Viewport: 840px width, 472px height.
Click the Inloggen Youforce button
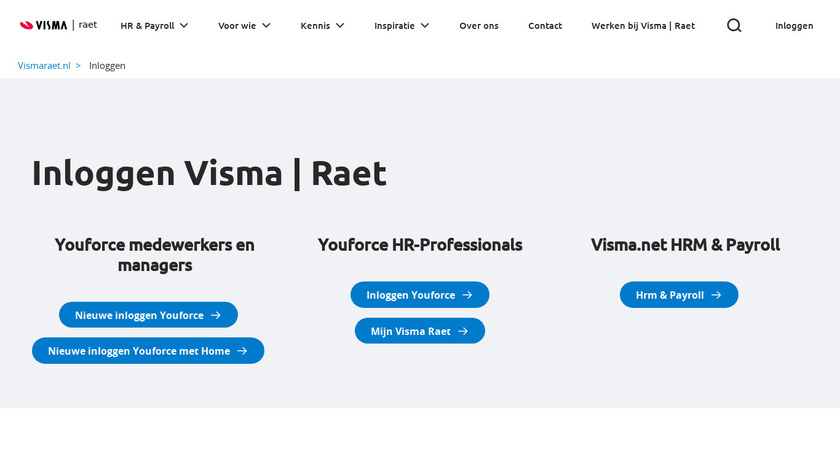tap(420, 295)
